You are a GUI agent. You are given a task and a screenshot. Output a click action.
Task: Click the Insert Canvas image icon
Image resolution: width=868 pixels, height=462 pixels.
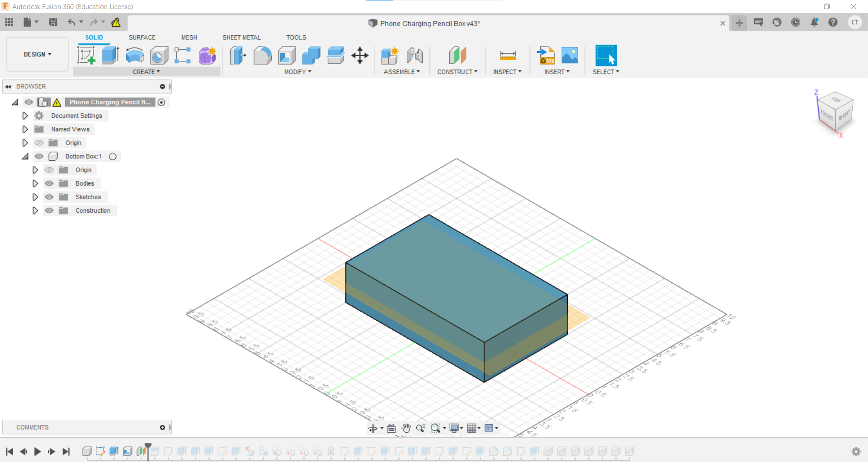[x=570, y=56]
